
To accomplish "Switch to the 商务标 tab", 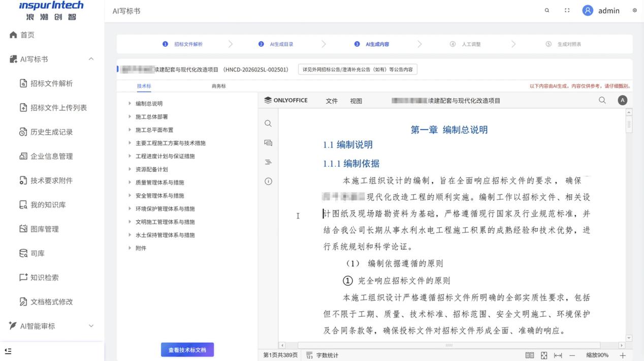I will coord(218,86).
